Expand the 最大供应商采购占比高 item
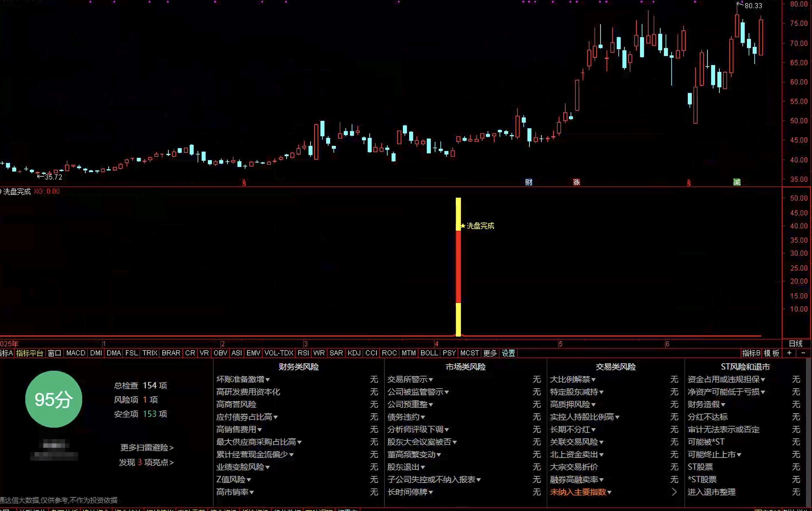This screenshot has height=511, width=812. 259,442
